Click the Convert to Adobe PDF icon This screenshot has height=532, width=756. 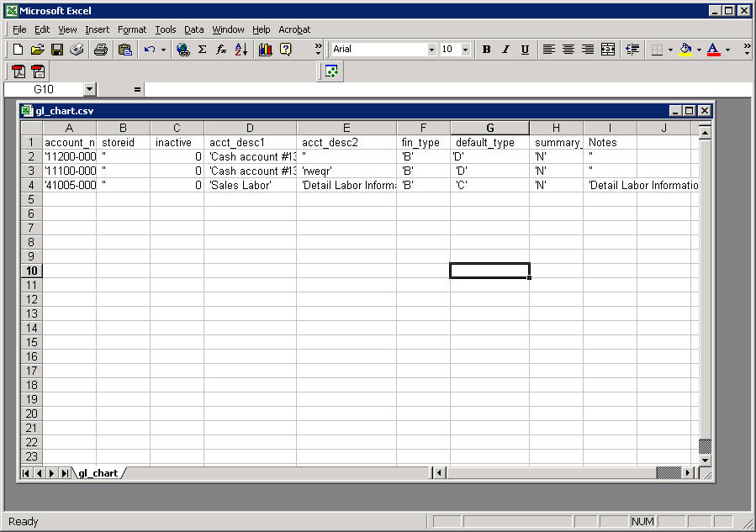click(19, 71)
